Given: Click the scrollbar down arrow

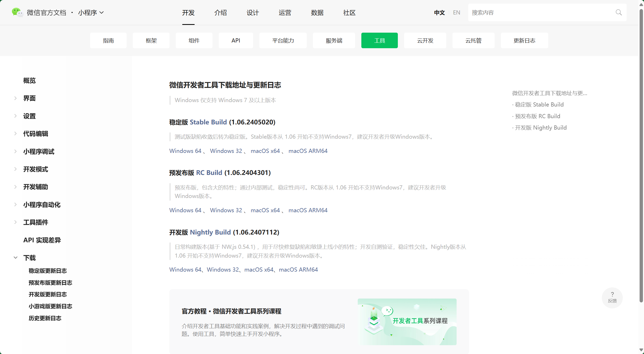Looking at the screenshot, I should point(641,350).
